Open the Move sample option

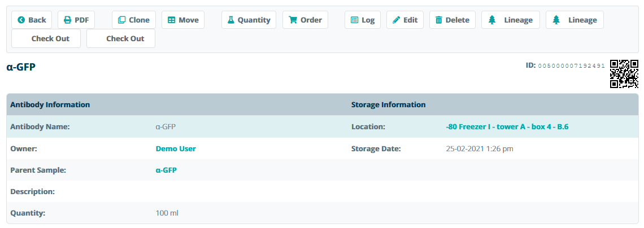pyautogui.click(x=182, y=20)
